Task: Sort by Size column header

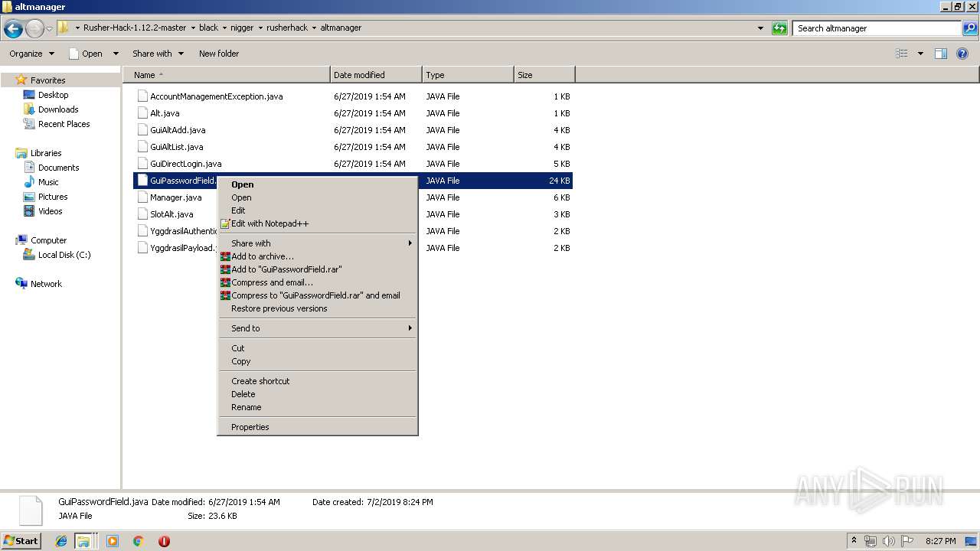Action: tap(544, 75)
